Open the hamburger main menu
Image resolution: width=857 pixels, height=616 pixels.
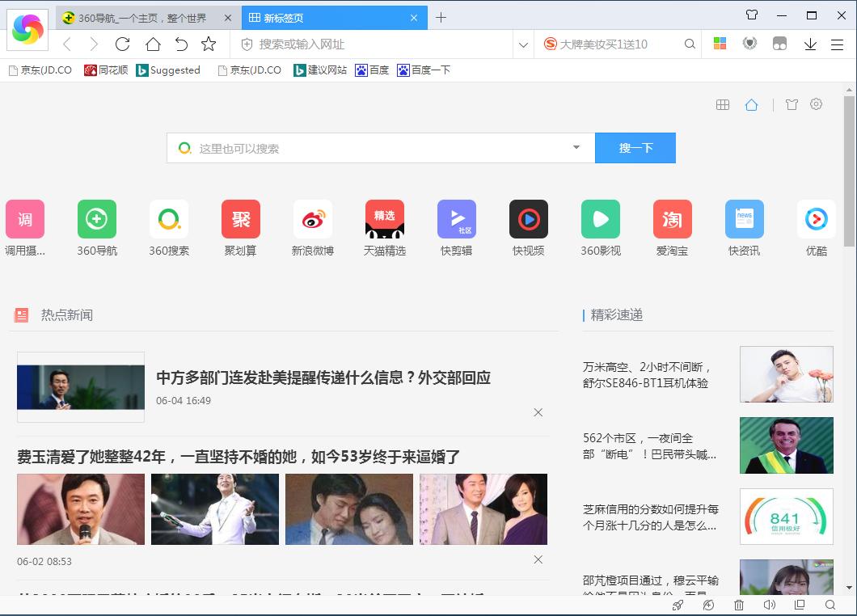(838, 45)
